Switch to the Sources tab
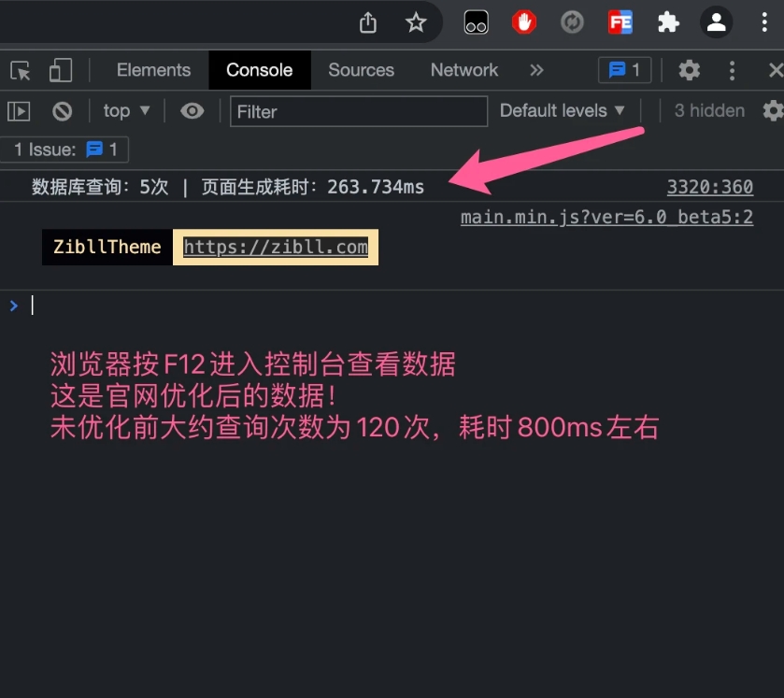Viewport: 784px width, 698px height. pos(361,70)
